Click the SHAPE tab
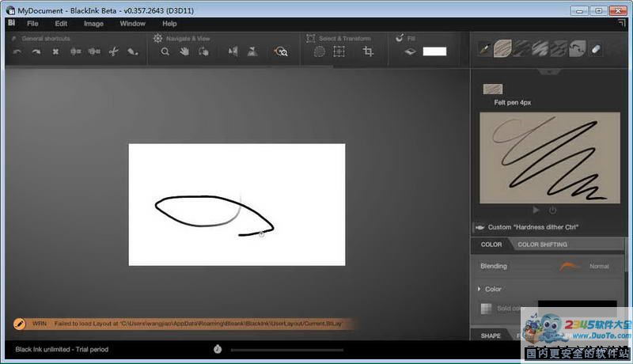The width and height of the screenshot is (633, 364). pyautogui.click(x=491, y=336)
